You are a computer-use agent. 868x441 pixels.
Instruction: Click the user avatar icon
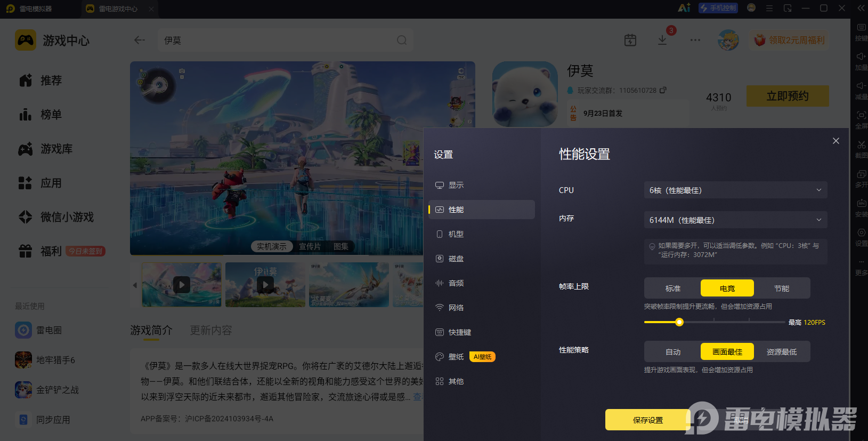(x=728, y=40)
